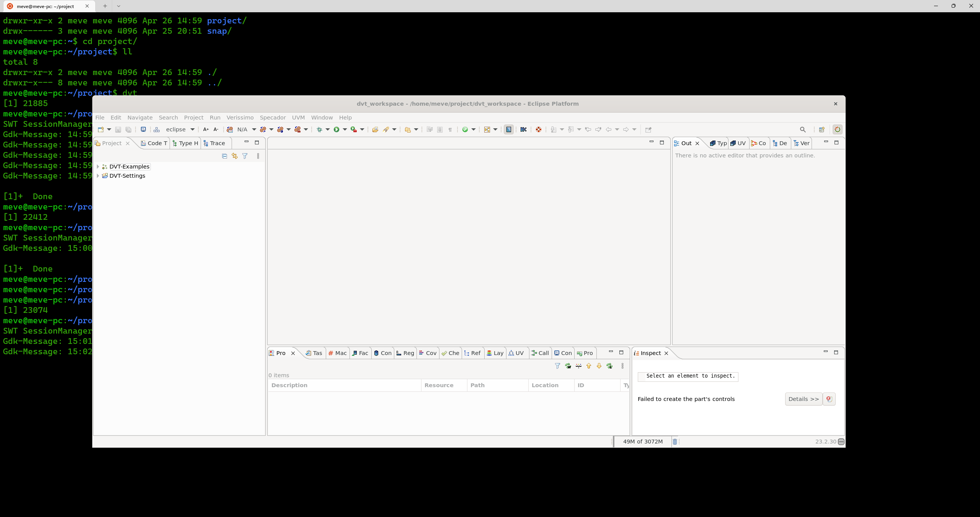Toggle the highlighted block selection mode button

point(508,129)
